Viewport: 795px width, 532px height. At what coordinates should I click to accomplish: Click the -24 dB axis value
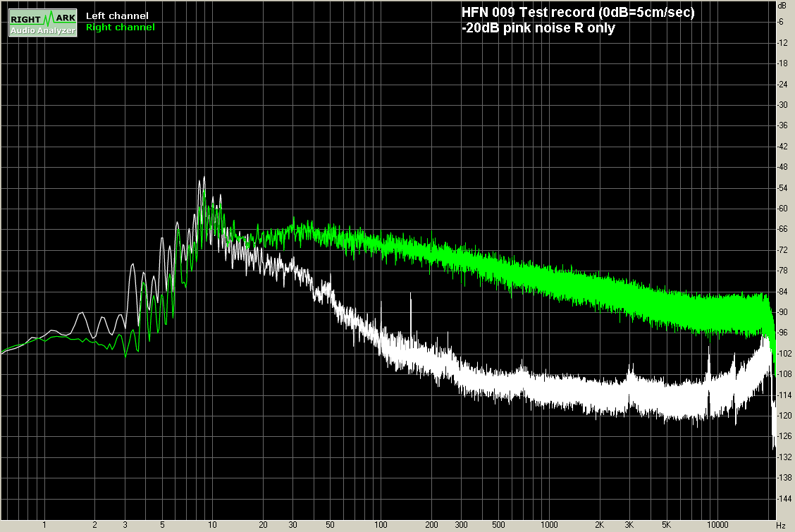pos(782,84)
